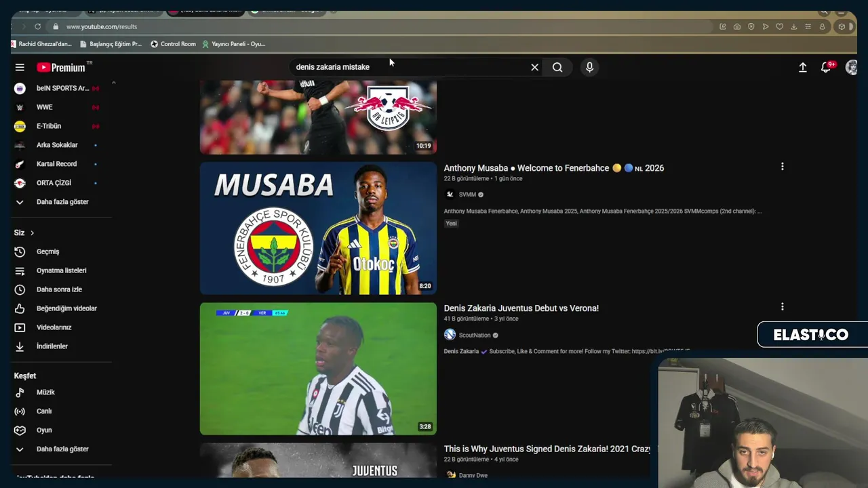Click SVMM channel avatar
This screenshot has width=868, height=488.
450,195
